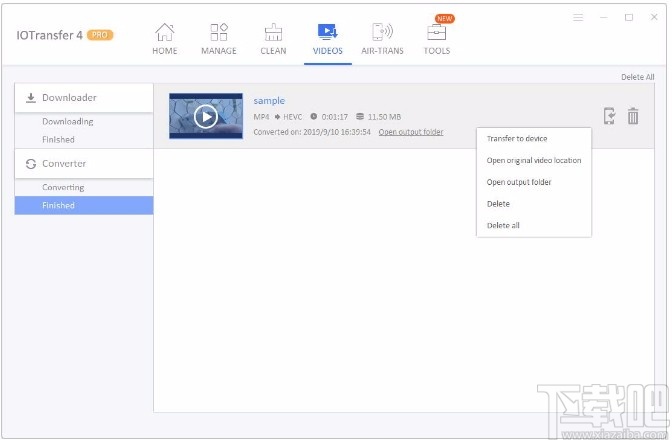Close the IOTransfer window

coord(654,17)
